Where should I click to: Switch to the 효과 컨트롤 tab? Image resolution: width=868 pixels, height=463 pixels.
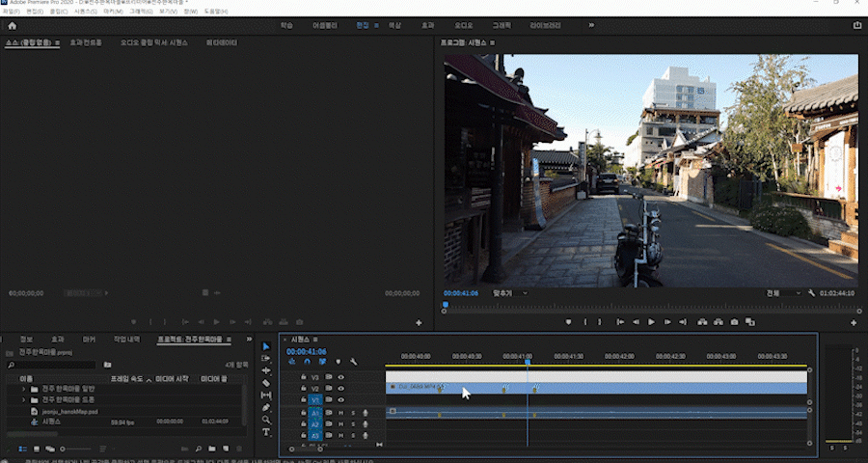(x=85, y=43)
